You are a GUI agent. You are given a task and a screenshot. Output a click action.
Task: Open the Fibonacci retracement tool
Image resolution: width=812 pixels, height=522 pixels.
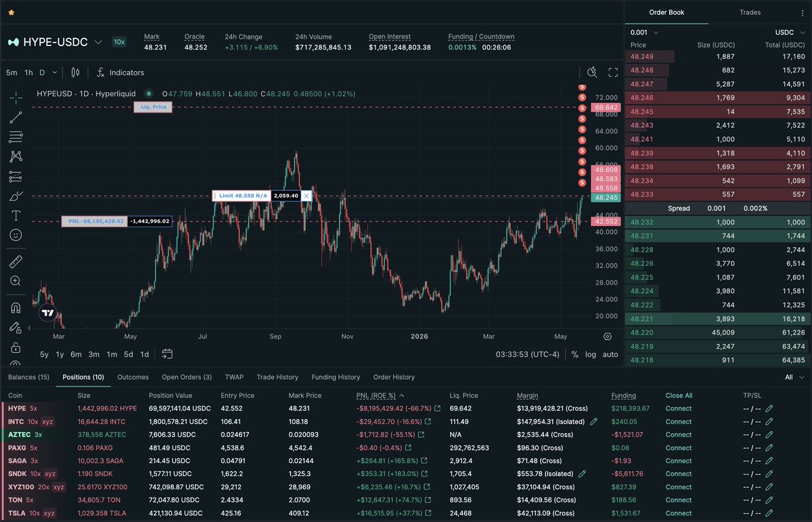tap(16, 137)
